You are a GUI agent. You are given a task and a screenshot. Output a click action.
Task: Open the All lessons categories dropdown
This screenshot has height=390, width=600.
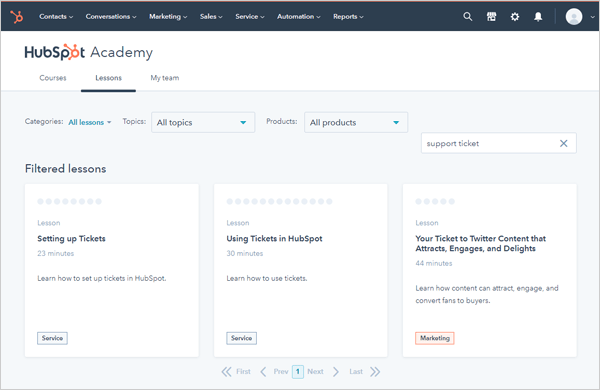click(90, 122)
